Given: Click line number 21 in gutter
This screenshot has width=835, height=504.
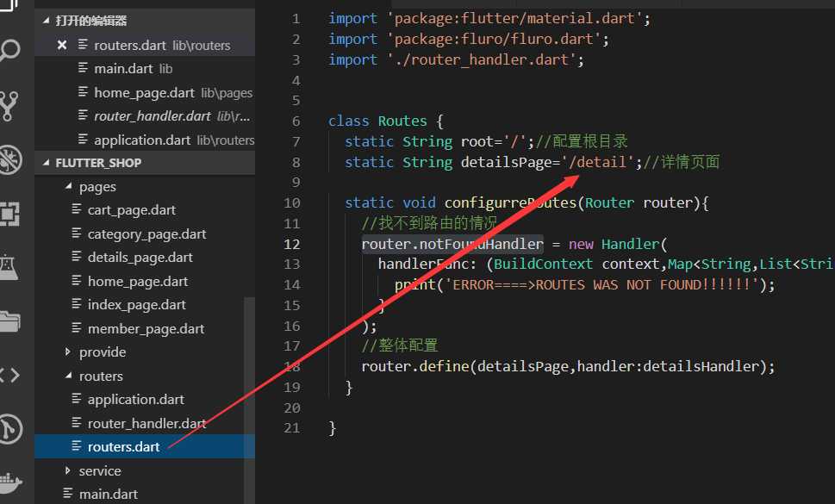Looking at the screenshot, I should coord(292,428).
